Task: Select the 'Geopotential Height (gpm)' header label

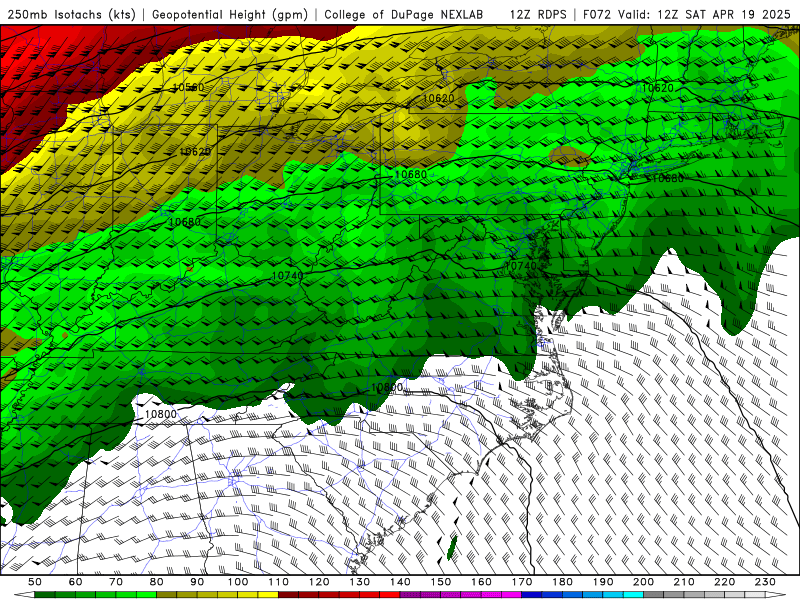Action: pos(230,14)
